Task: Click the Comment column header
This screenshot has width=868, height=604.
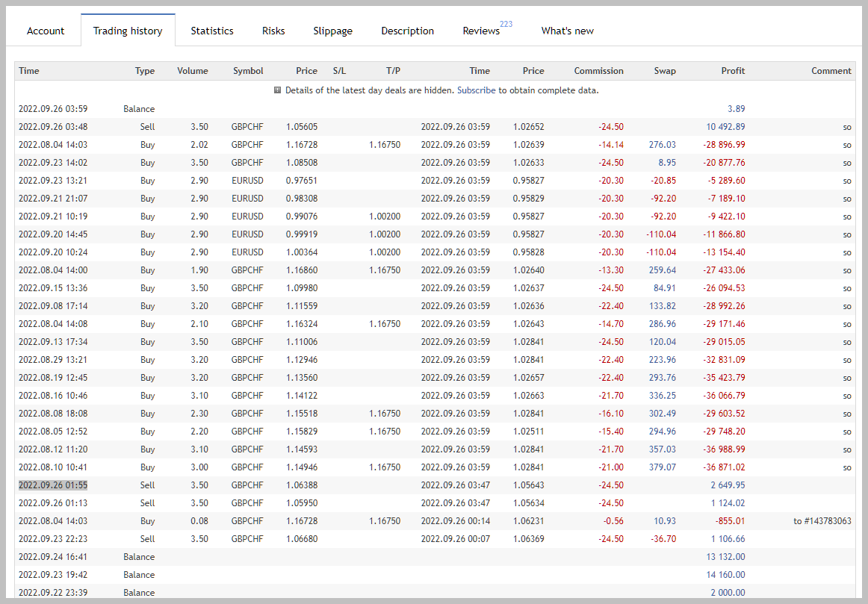Action: [831, 71]
